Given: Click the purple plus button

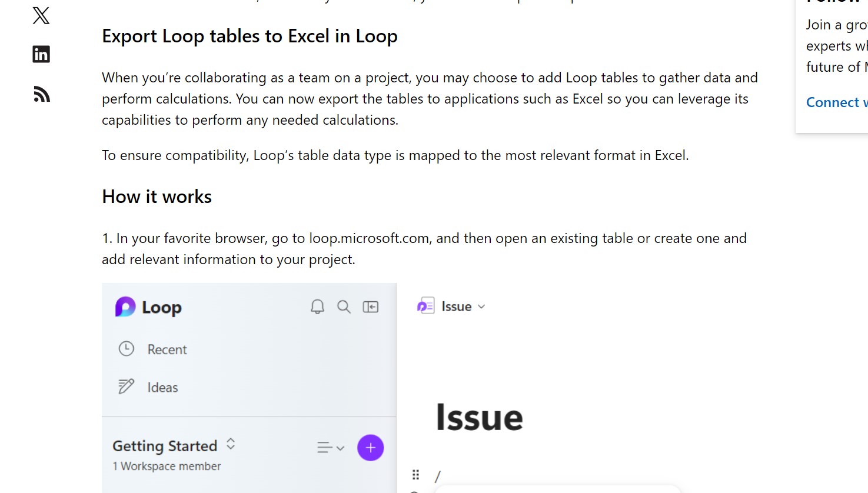Looking at the screenshot, I should [x=370, y=448].
